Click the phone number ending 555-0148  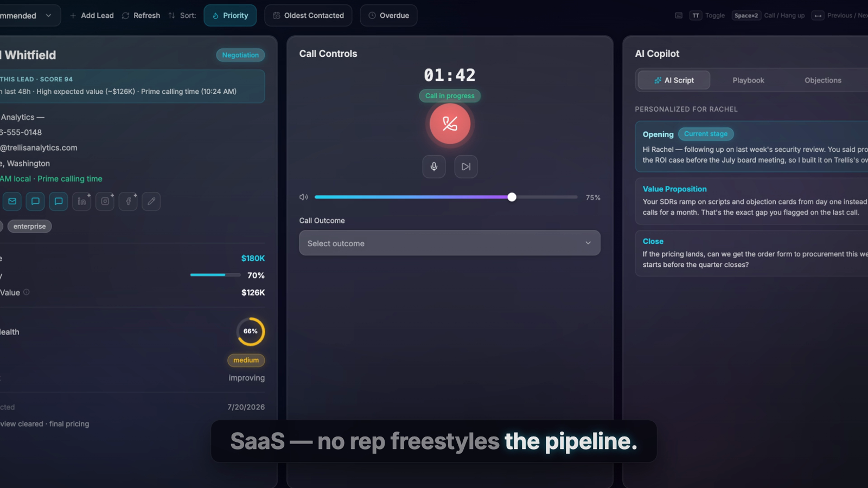[21, 132]
